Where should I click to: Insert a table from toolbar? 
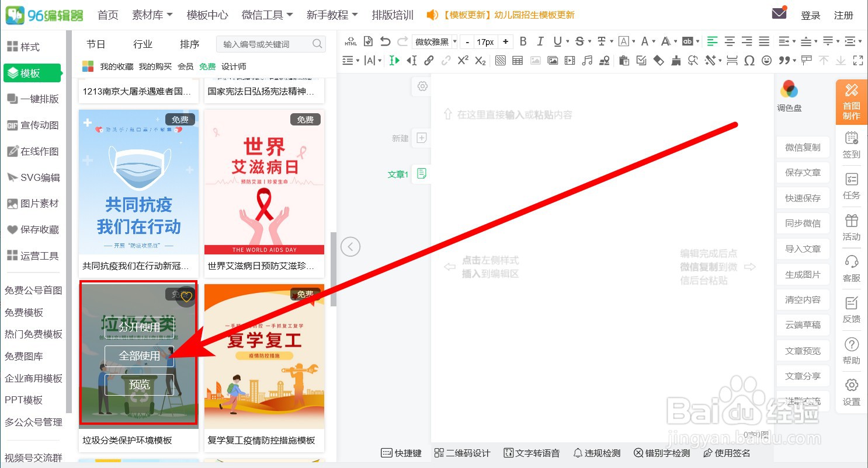point(518,60)
